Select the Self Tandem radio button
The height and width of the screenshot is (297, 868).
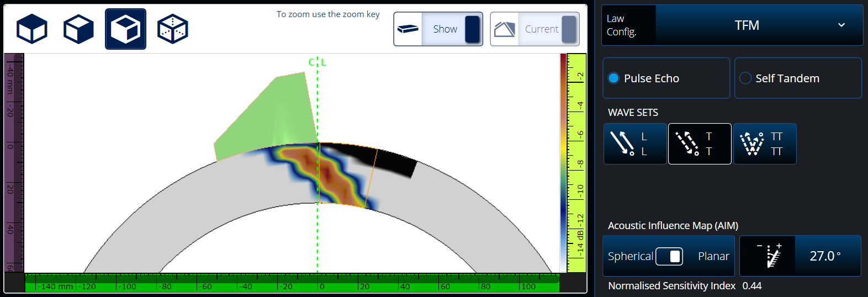[x=745, y=78]
